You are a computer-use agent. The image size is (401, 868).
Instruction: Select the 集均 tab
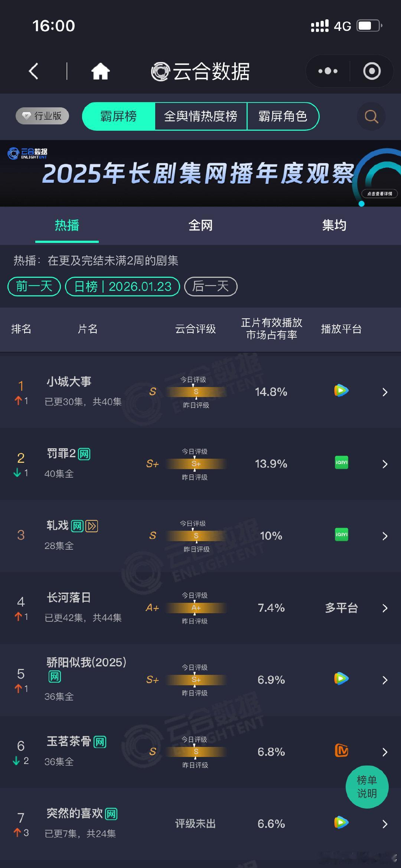[x=334, y=225]
